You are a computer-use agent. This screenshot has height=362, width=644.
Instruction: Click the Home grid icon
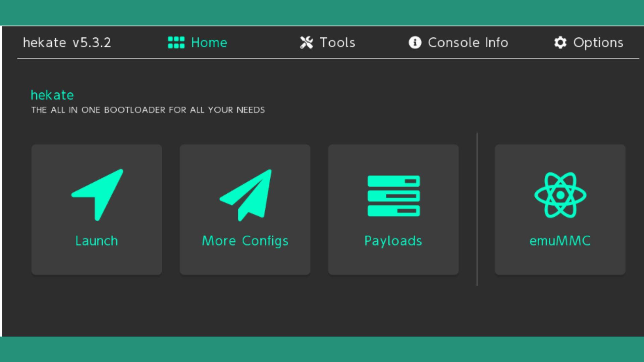(x=176, y=43)
